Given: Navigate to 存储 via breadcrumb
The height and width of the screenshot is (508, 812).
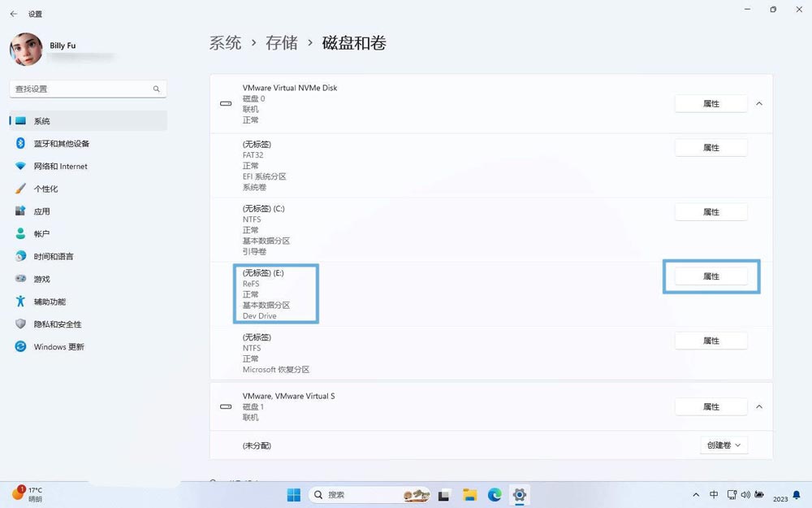Looking at the screenshot, I should point(282,42).
